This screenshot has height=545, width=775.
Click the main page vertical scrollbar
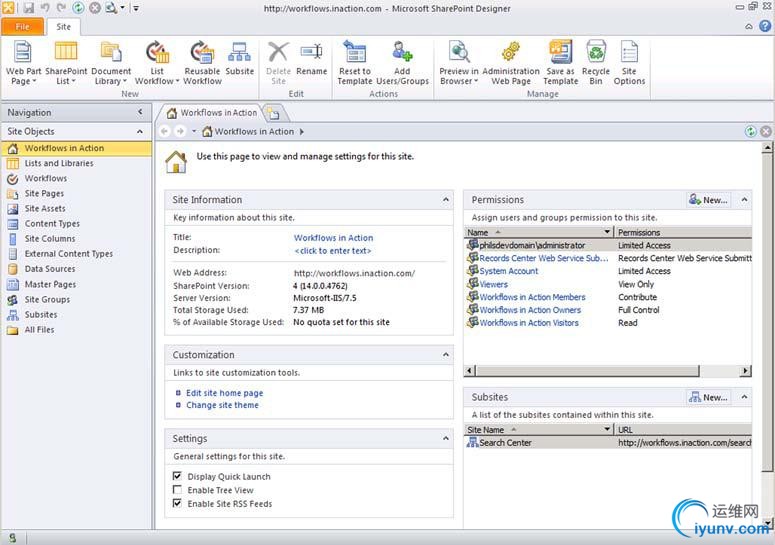[767, 311]
